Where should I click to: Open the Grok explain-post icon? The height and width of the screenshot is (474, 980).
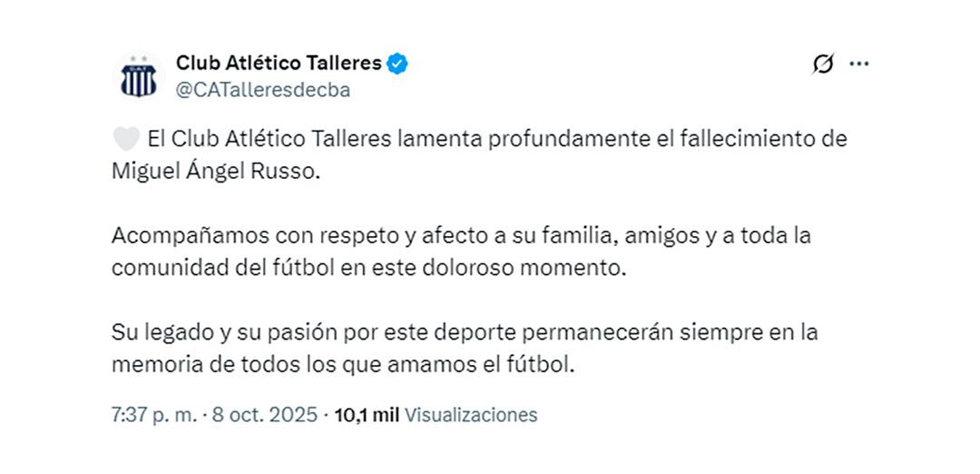[x=823, y=64]
